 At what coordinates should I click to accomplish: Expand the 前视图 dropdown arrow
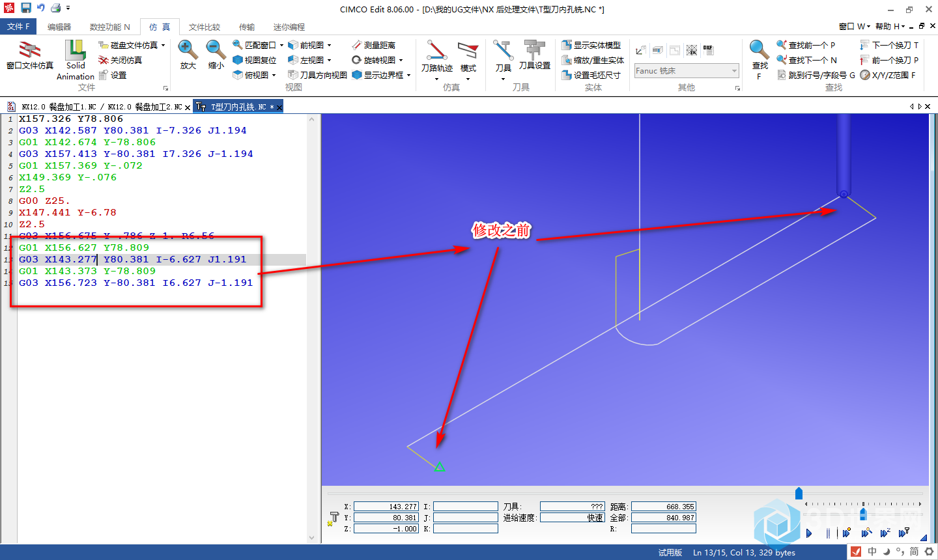[x=329, y=46]
